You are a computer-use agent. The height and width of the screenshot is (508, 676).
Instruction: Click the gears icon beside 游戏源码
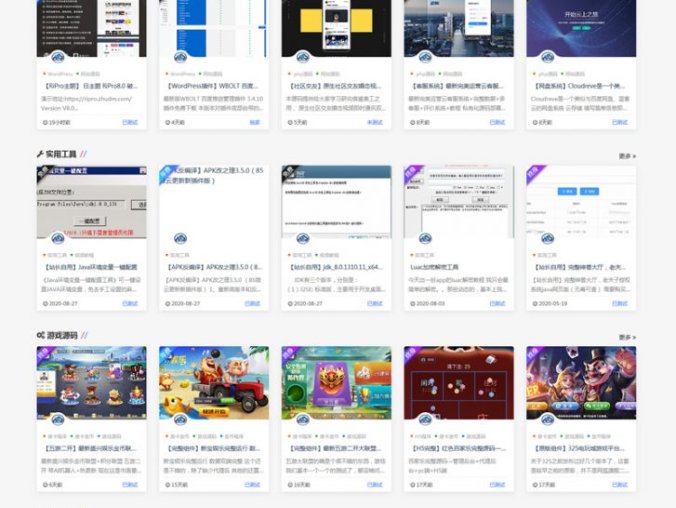click(41, 335)
